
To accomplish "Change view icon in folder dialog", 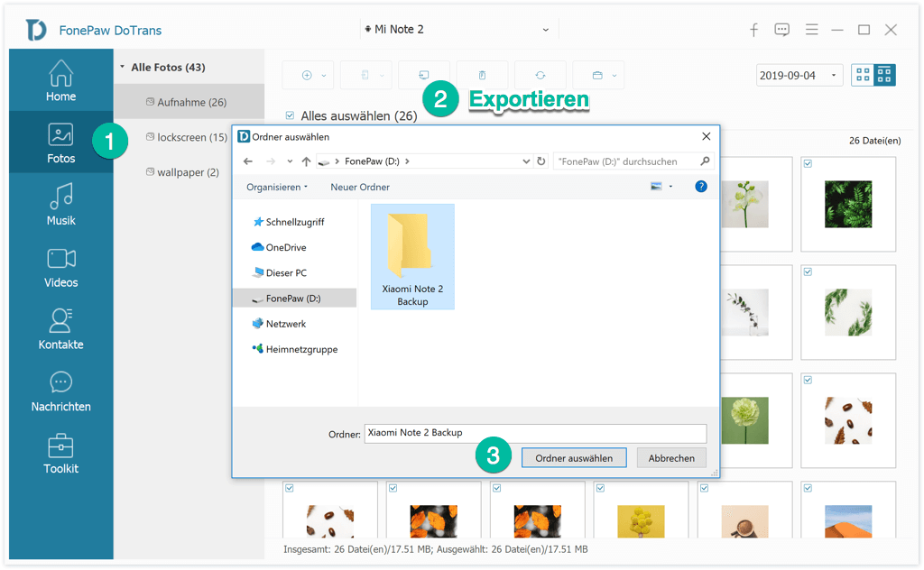I will point(656,187).
